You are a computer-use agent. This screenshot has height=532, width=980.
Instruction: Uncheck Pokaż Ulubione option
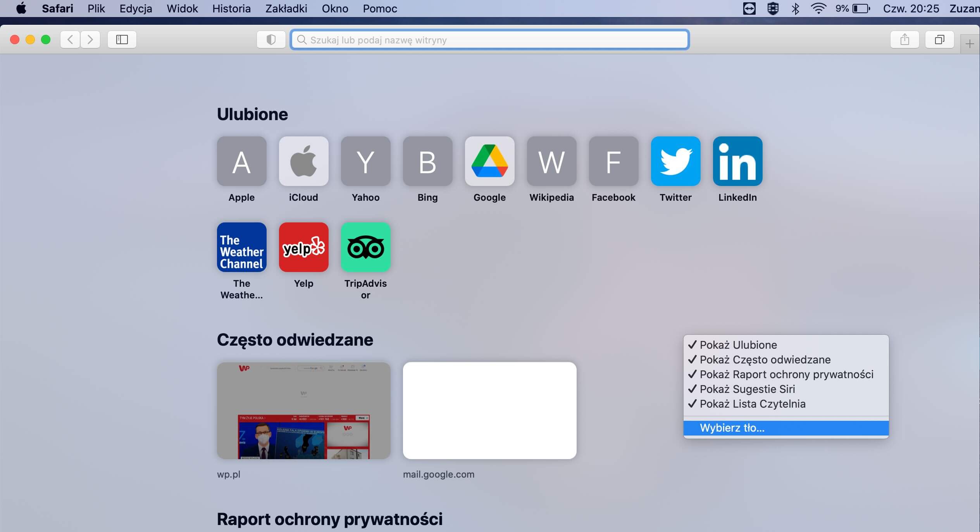point(786,345)
